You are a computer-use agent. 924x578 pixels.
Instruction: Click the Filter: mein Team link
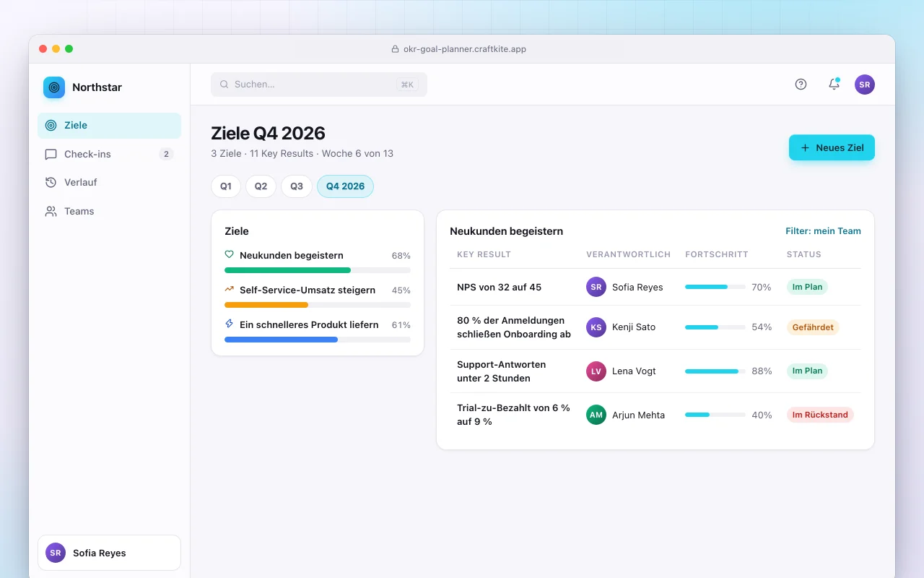(823, 231)
